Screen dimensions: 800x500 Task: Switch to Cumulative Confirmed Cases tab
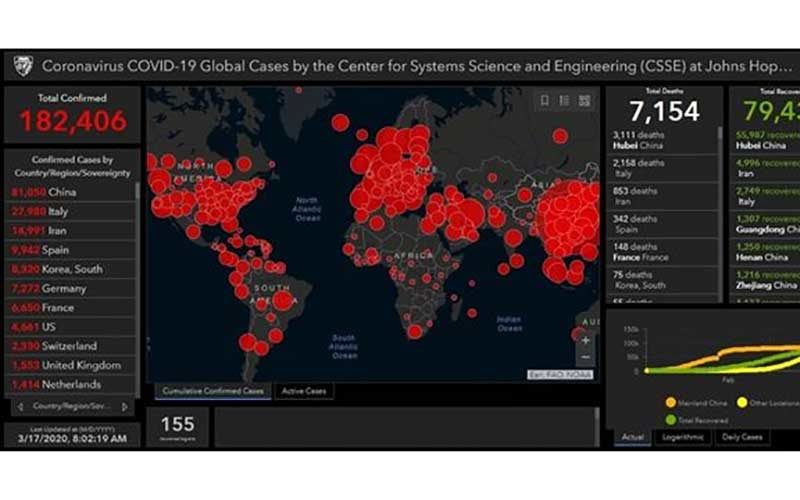[x=213, y=391]
